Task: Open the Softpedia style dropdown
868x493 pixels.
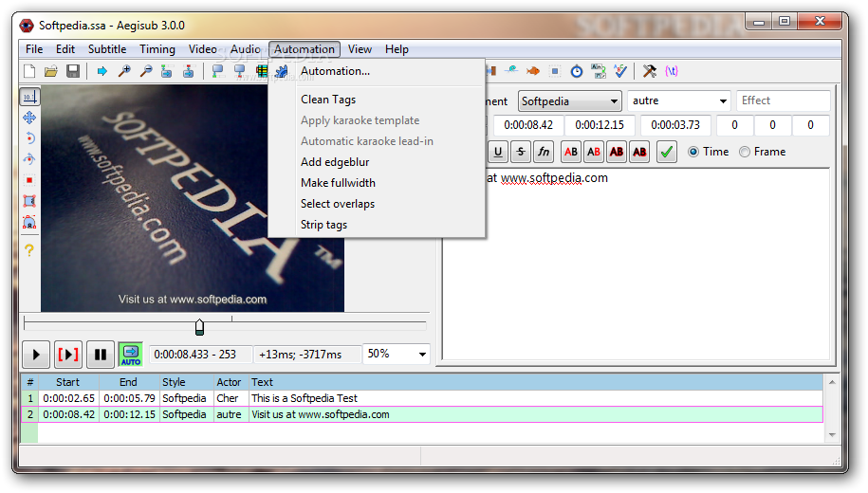Action: 569,101
